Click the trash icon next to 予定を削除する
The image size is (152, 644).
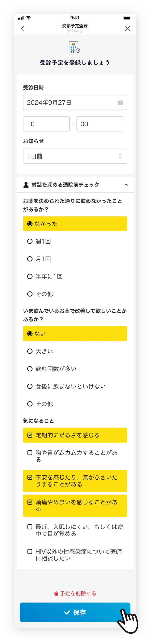[x=56, y=594]
